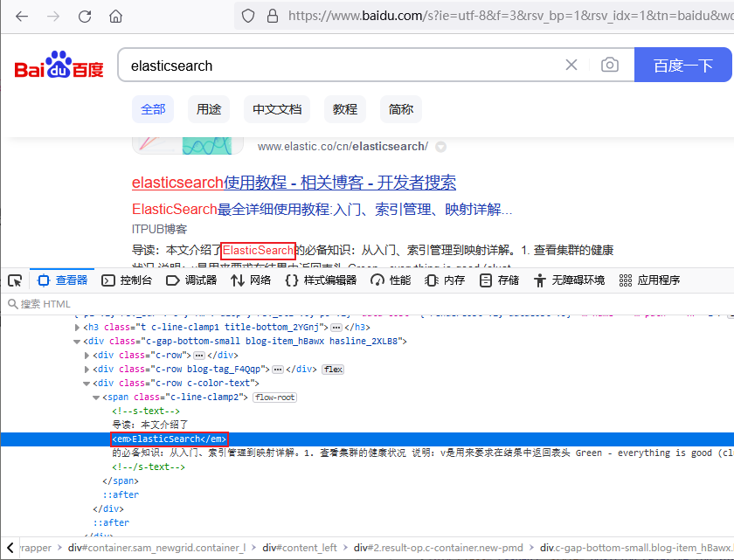
Task: Click the Baidu logo
Action: click(59, 65)
